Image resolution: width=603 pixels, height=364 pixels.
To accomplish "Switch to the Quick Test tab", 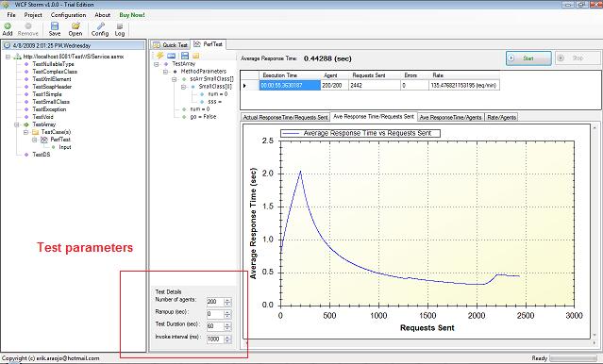I will pos(171,45).
